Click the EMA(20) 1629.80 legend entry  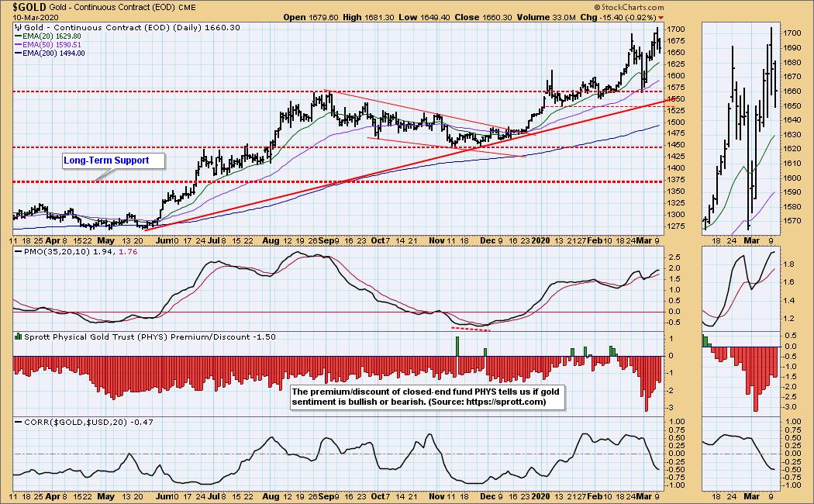[51, 36]
